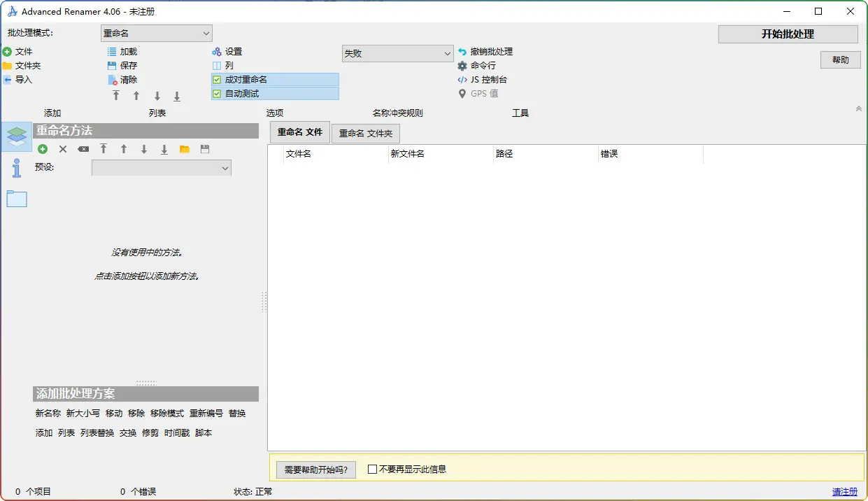
Task: Click the 请注册 register link
Action: click(x=844, y=492)
